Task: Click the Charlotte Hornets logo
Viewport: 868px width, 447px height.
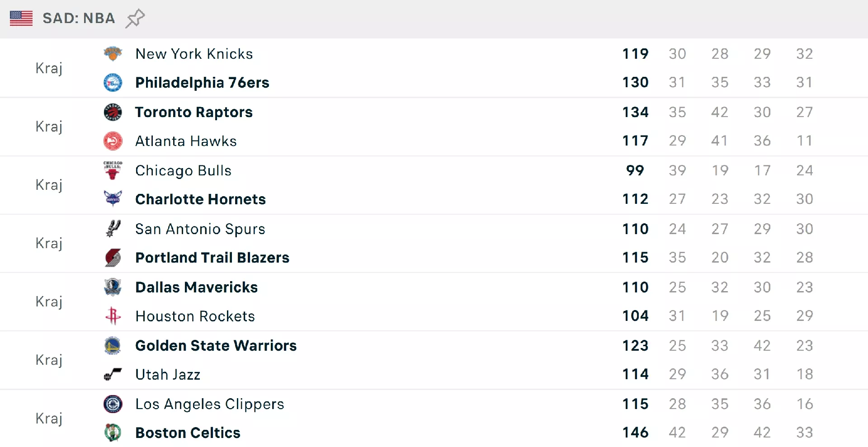Action: 113,199
